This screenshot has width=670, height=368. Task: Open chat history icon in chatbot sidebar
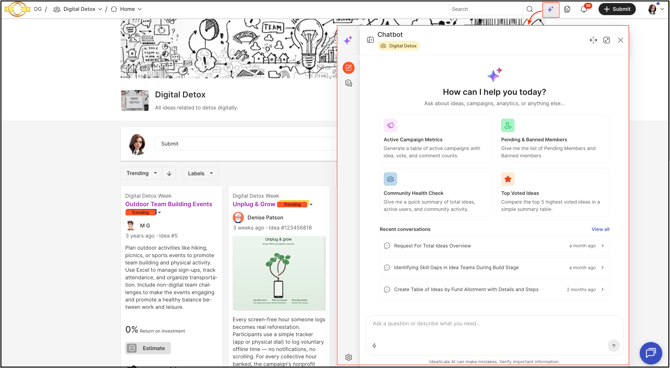349,83
